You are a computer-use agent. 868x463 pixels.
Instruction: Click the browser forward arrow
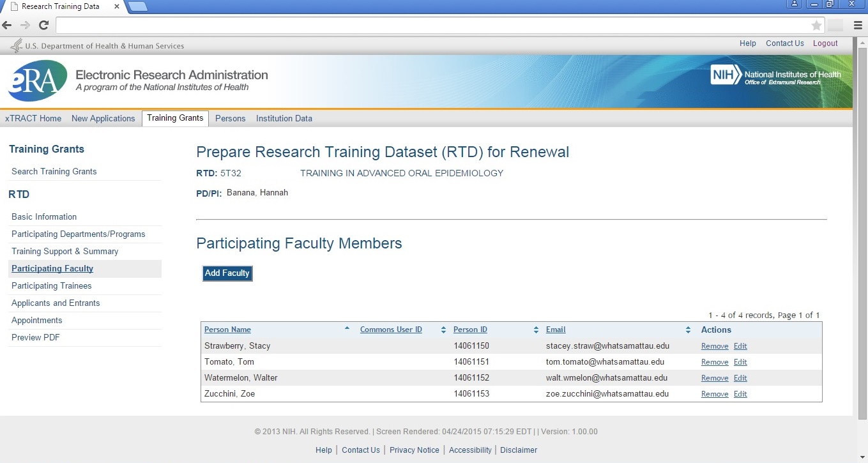click(25, 26)
